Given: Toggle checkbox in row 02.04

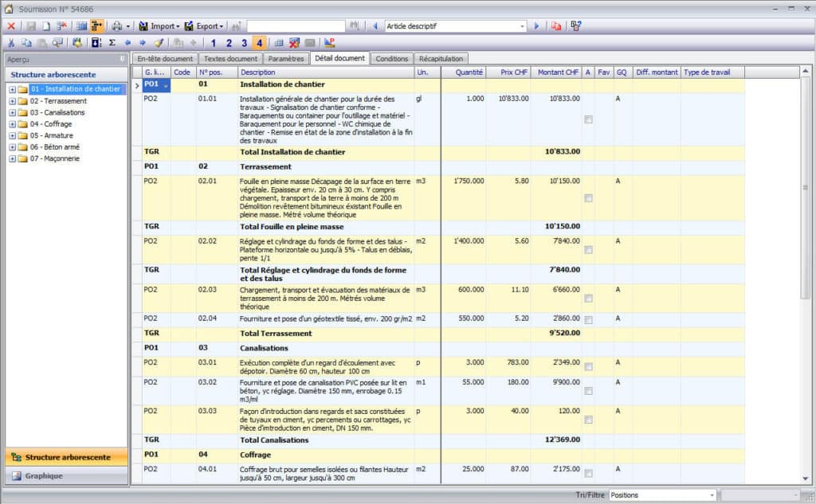Looking at the screenshot, I should click(588, 320).
